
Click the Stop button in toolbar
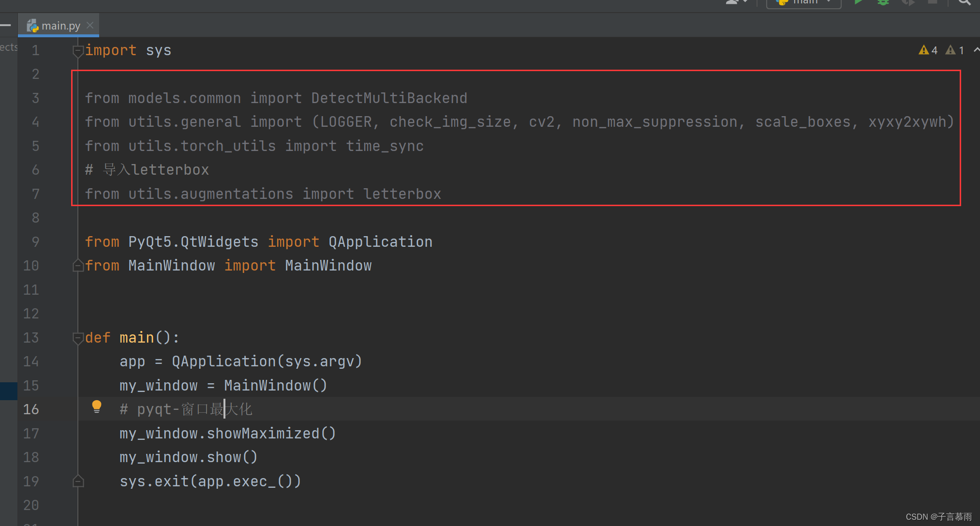[x=933, y=2]
